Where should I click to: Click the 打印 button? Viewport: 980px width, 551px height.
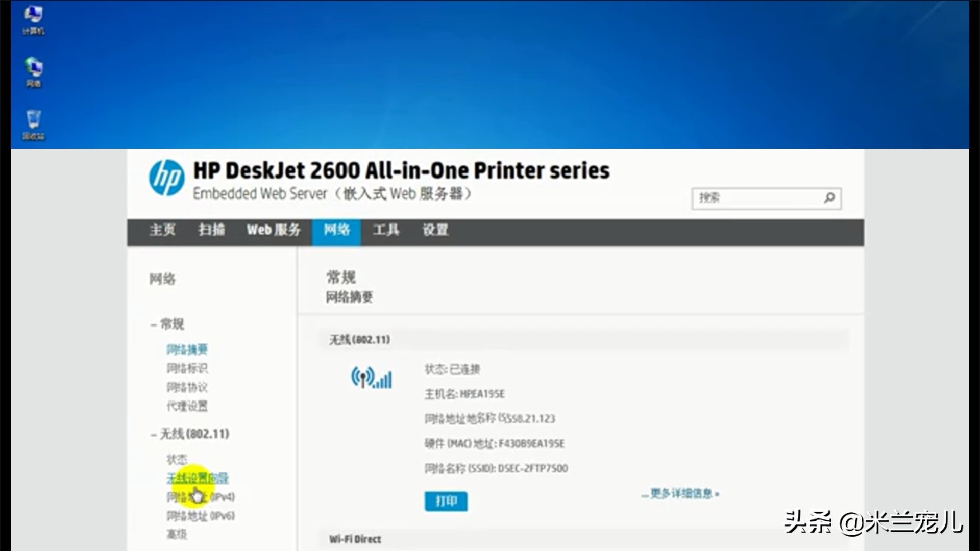(x=446, y=501)
